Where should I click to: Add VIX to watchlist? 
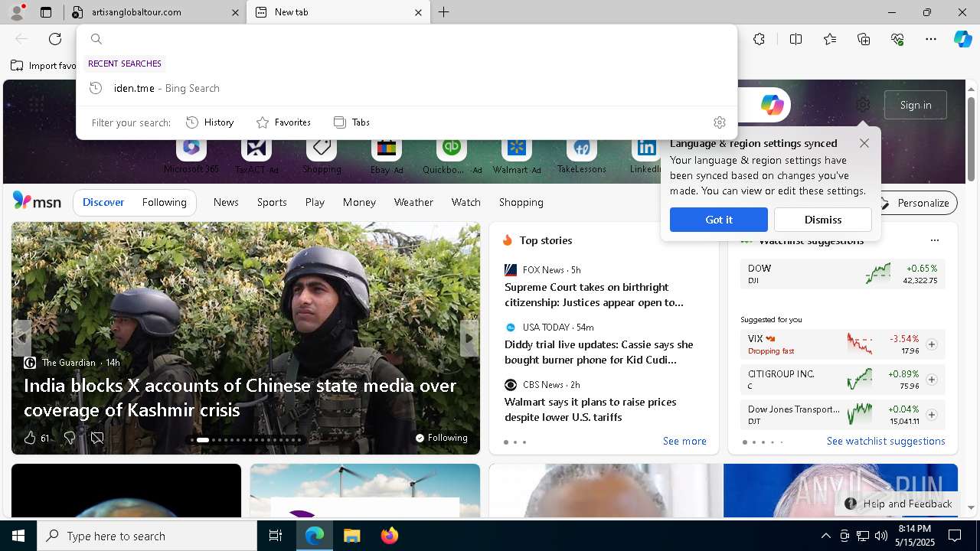[932, 344]
